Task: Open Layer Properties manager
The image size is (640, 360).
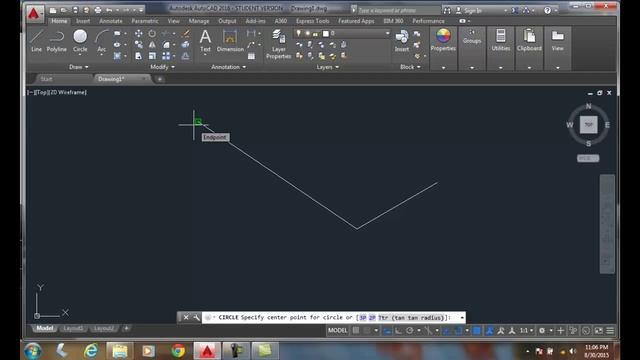Action: coord(279,44)
